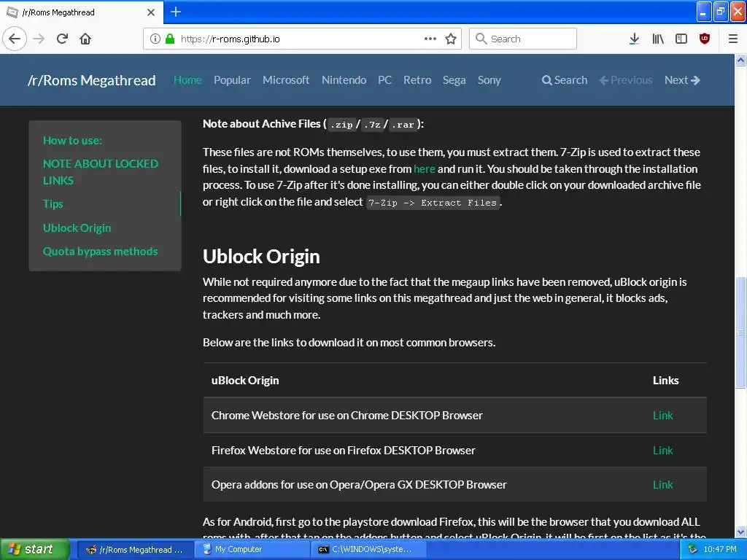Open the site information icon in the address bar
Screen dimensions: 747x560
pyautogui.click(x=155, y=39)
